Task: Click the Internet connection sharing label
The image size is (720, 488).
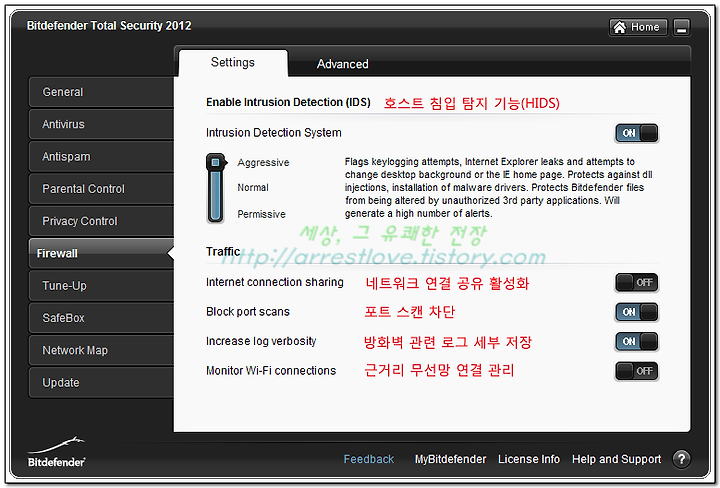Action: tap(275, 282)
